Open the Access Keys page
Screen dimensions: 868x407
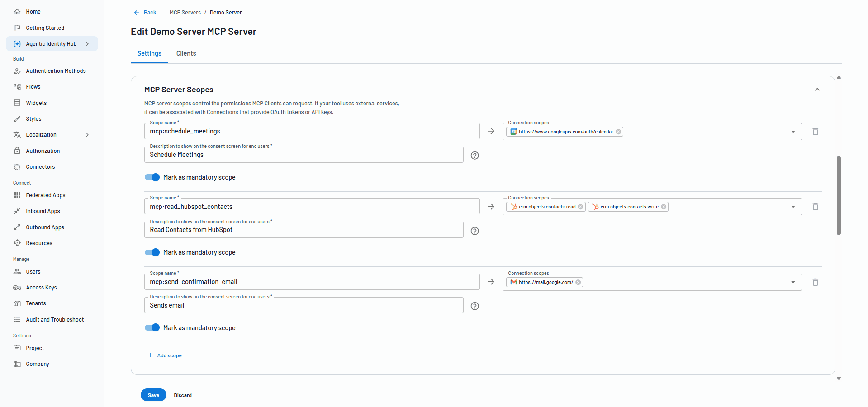pyautogui.click(x=41, y=287)
